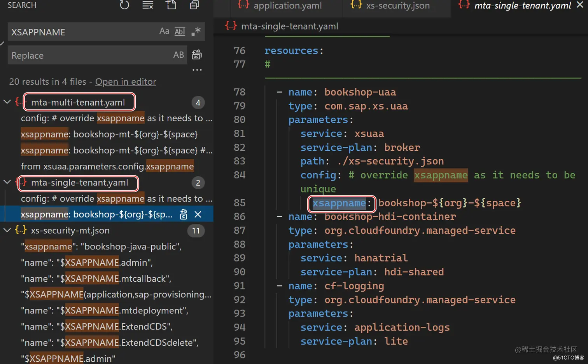Toggle Match Whole Word option
588x364 pixels.
pos(180,31)
